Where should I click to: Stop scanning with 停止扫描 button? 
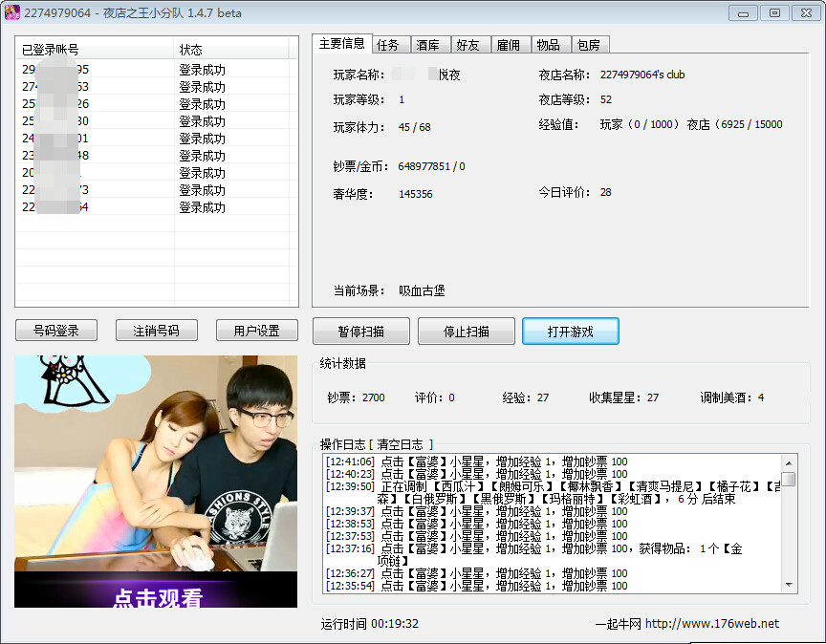[x=466, y=331]
